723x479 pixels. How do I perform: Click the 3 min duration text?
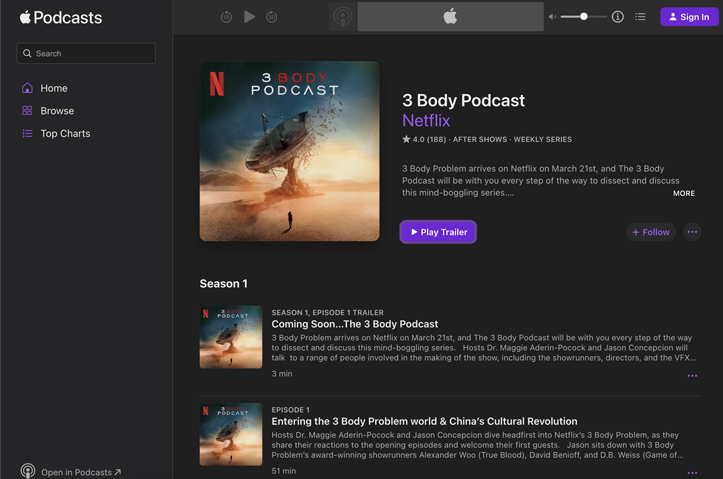pyautogui.click(x=282, y=373)
